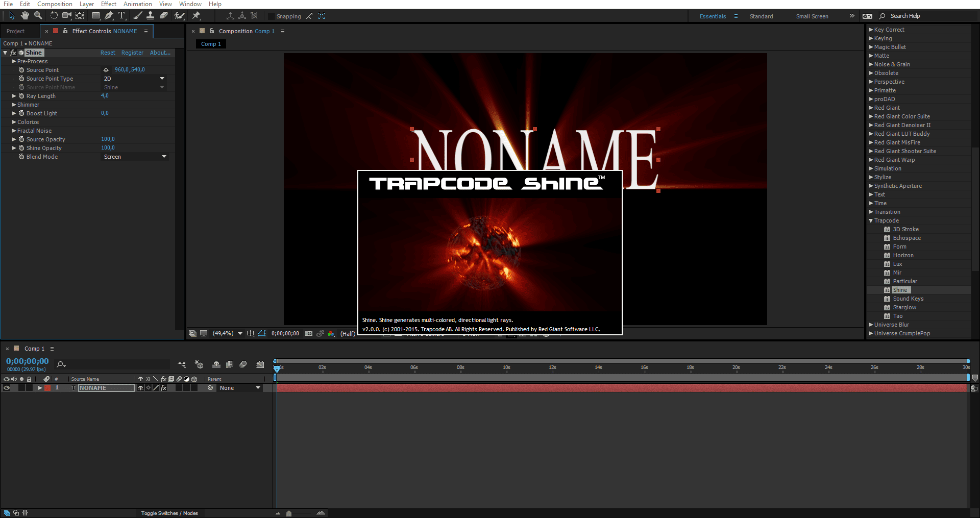The image size is (980, 518).
Task: Enable Frame Blending for the composition
Action: pyautogui.click(x=230, y=364)
